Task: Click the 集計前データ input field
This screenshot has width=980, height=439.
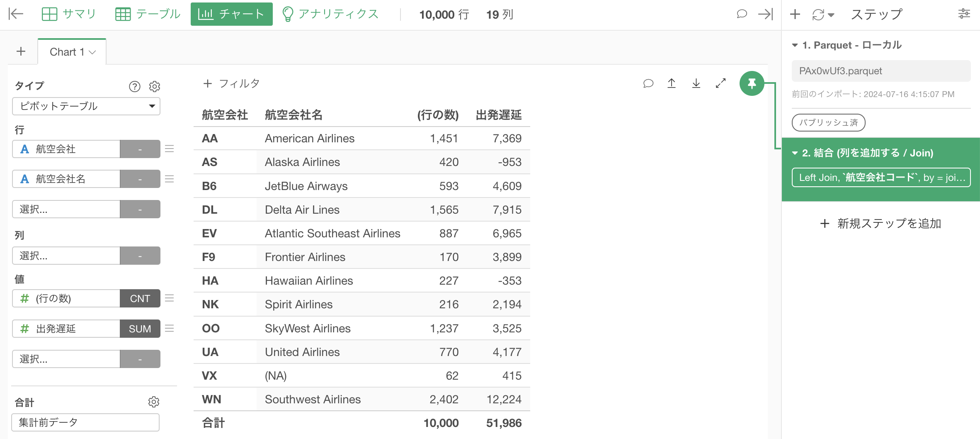Action: [x=85, y=422]
